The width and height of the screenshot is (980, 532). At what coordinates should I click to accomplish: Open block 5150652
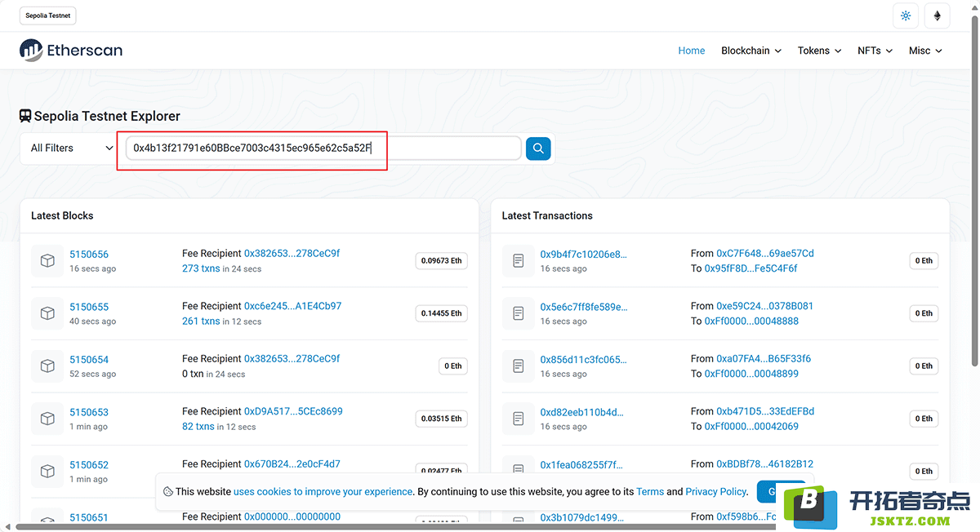(x=89, y=465)
